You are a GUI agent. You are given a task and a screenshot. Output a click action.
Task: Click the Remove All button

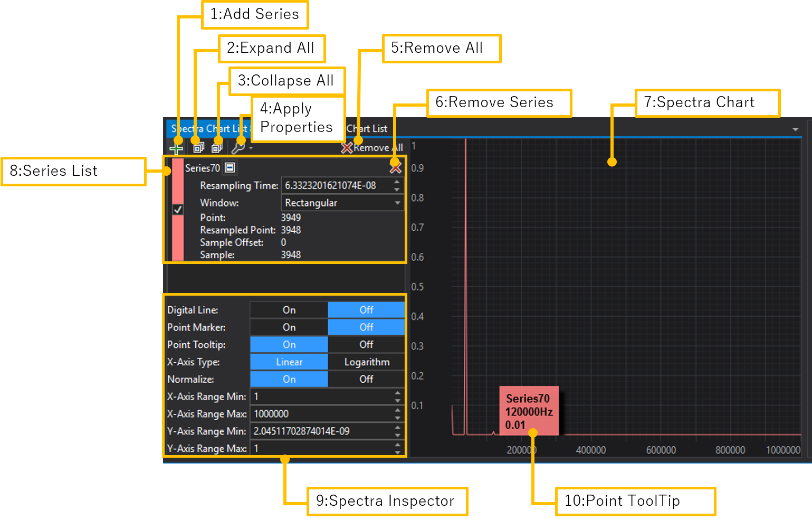coord(372,148)
